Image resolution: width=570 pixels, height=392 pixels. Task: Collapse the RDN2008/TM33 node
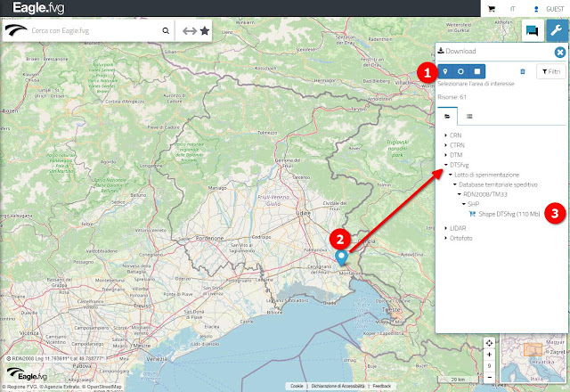click(460, 194)
